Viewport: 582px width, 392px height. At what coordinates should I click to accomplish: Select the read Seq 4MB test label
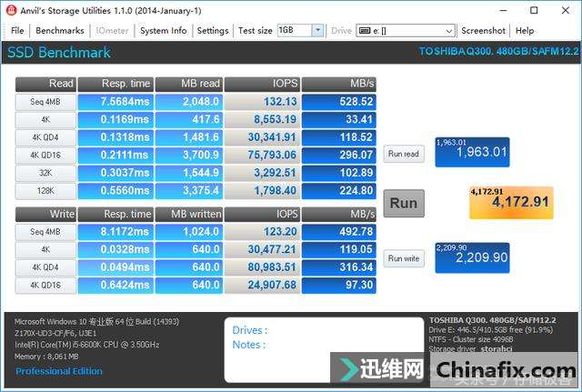(x=45, y=101)
